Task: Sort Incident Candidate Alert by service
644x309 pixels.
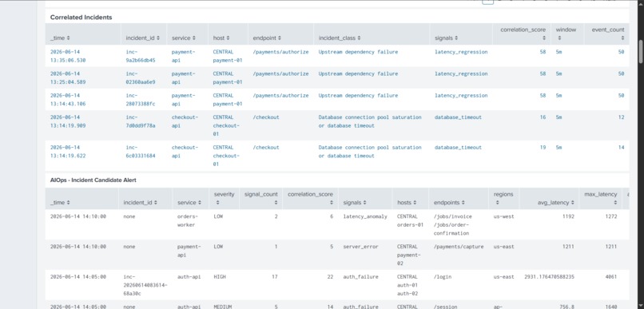Action: click(x=189, y=202)
